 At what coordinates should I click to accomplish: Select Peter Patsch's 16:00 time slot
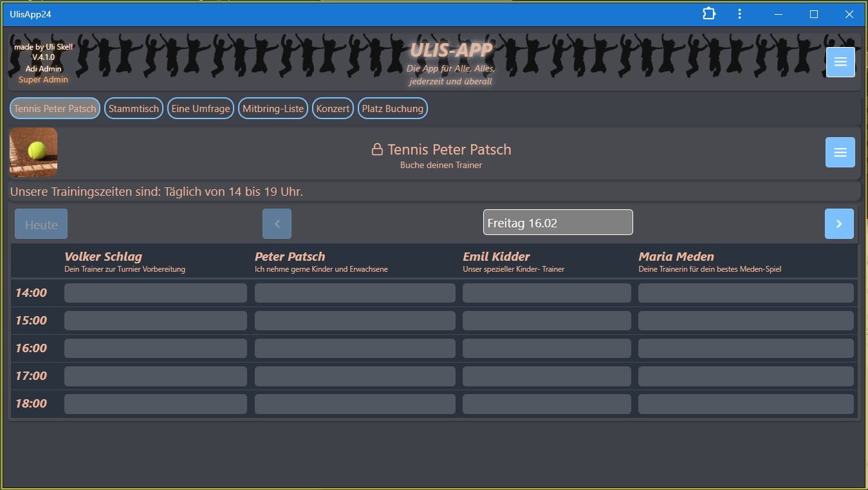(355, 348)
